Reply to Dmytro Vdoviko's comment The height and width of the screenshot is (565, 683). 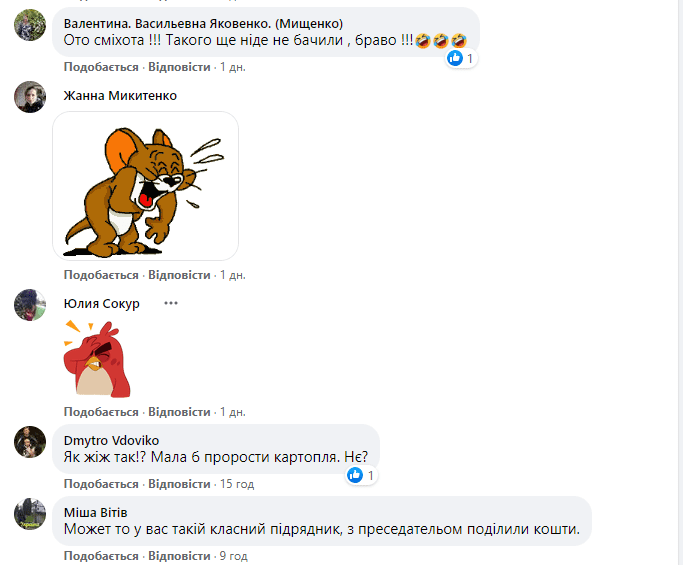pyautogui.click(x=179, y=484)
